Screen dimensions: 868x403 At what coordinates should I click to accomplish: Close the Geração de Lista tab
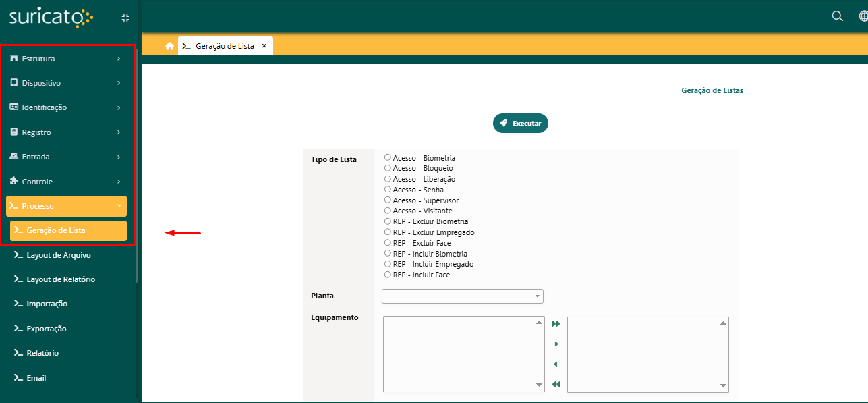tap(264, 46)
